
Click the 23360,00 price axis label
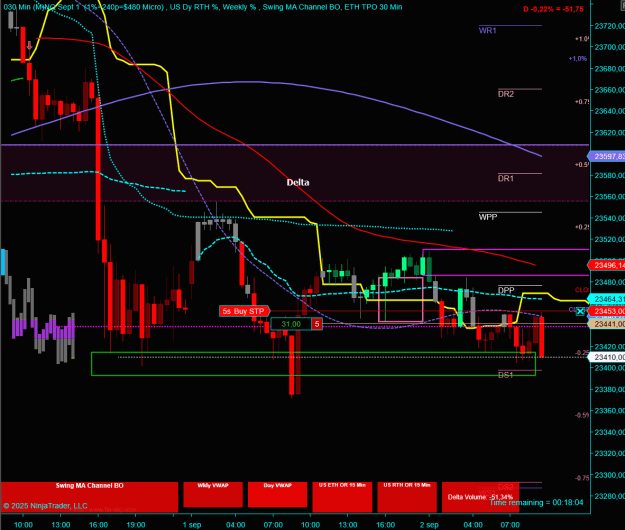tap(609, 411)
